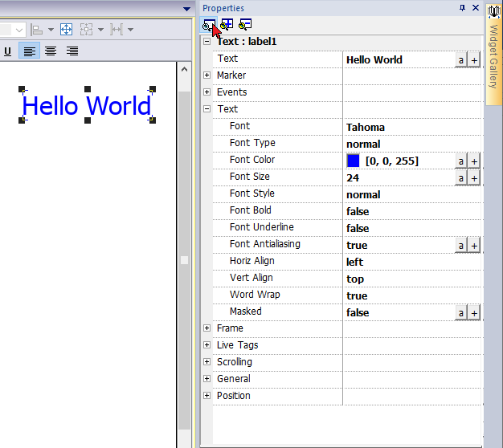The height and width of the screenshot is (448, 503).
Task: Click the '+' button next to Masked
Action: coord(474,313)
